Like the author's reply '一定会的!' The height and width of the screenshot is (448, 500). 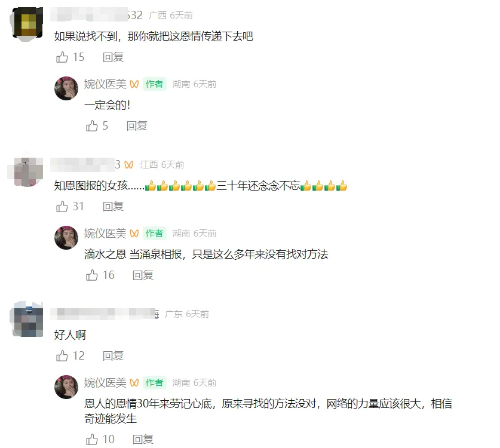92,125
